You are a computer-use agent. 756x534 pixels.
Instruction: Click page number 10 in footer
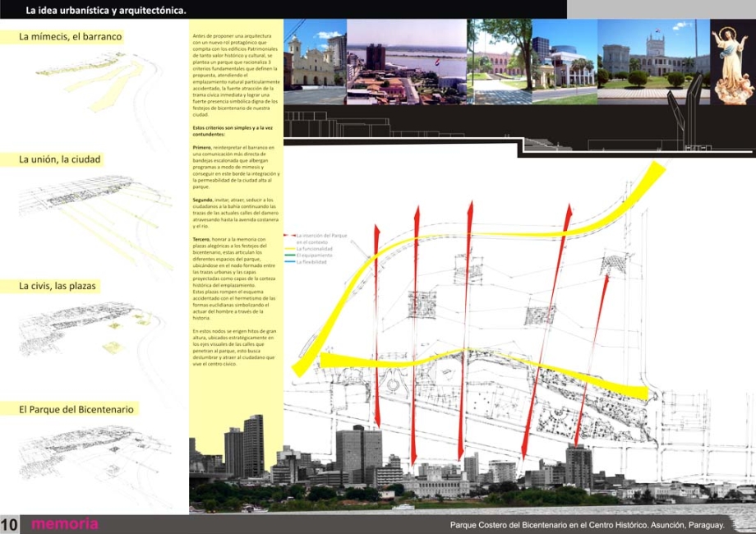click(x=9, y=525)
